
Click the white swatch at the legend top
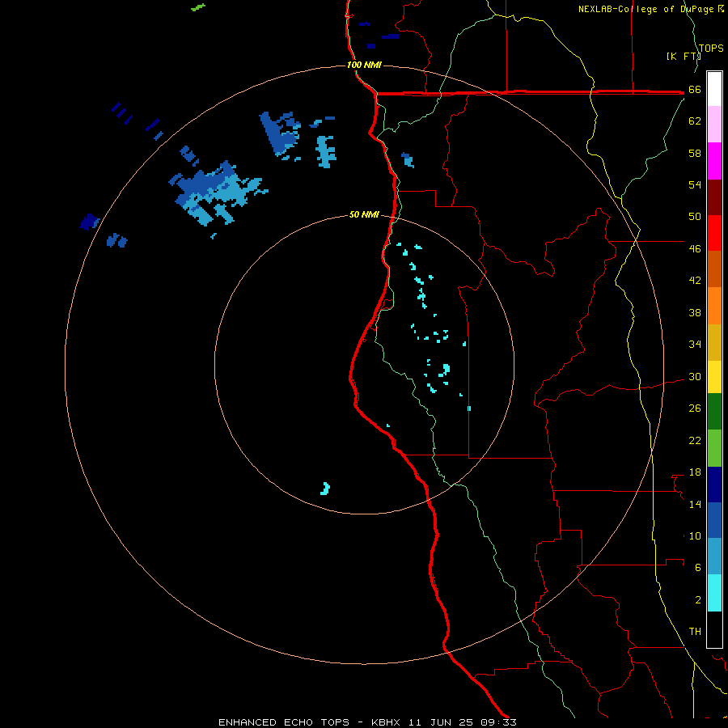coord(714,89)
